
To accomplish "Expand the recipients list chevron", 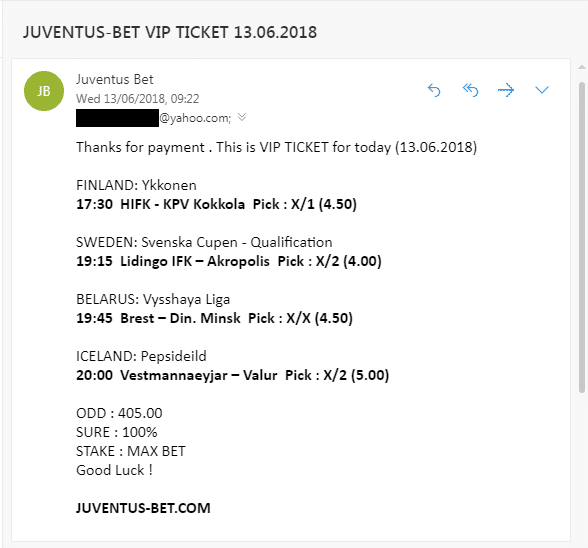I will tap(242, 117).
